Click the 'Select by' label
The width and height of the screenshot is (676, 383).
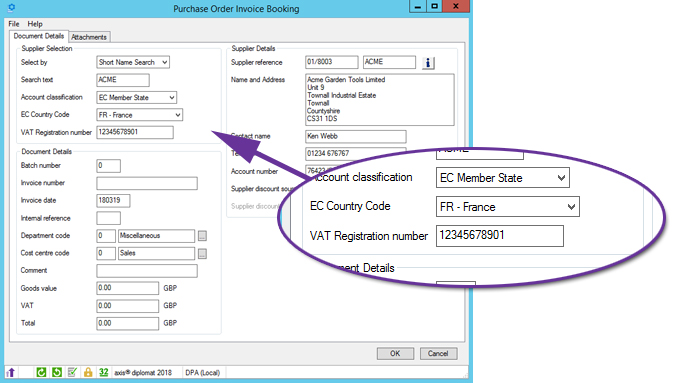34,63
